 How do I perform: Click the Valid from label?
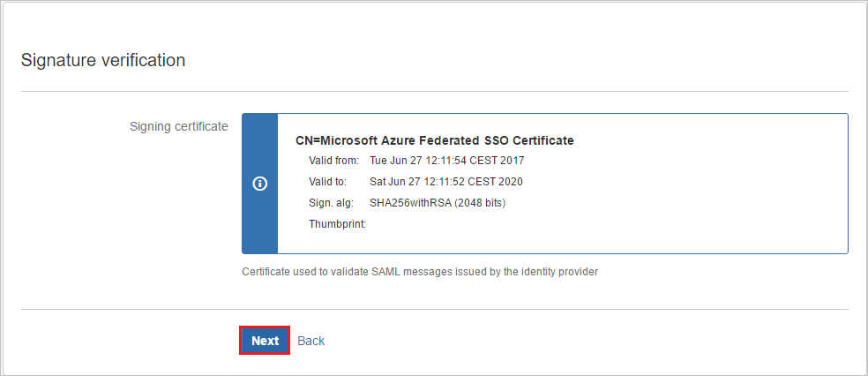pos(333,161)
